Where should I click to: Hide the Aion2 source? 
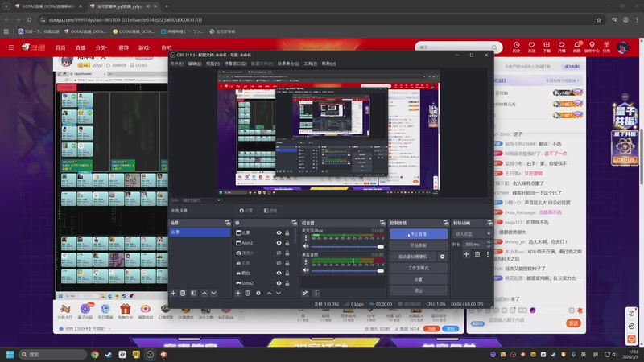click(279, 243)
